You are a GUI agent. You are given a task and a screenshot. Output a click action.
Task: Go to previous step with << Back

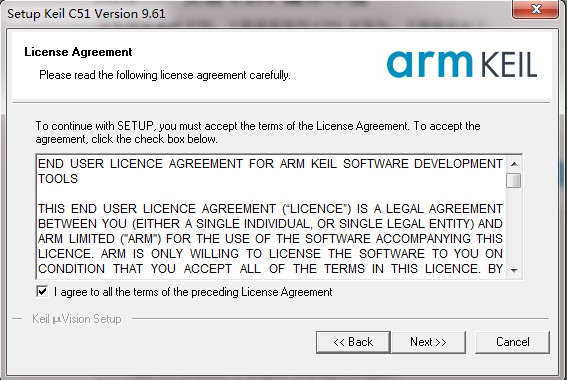[x=353, y=342]
